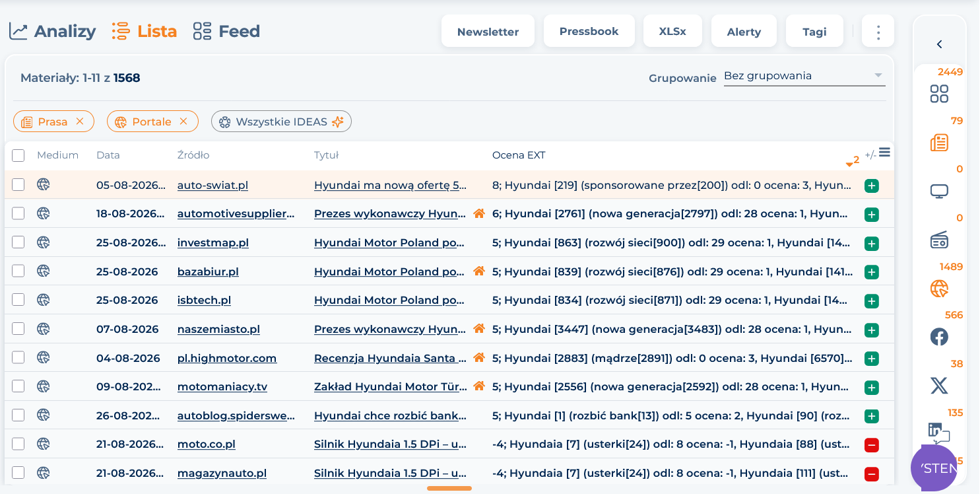The image size is (980, 494).
Task: Open the column settings hamburger icon
Action: [885, 153]
